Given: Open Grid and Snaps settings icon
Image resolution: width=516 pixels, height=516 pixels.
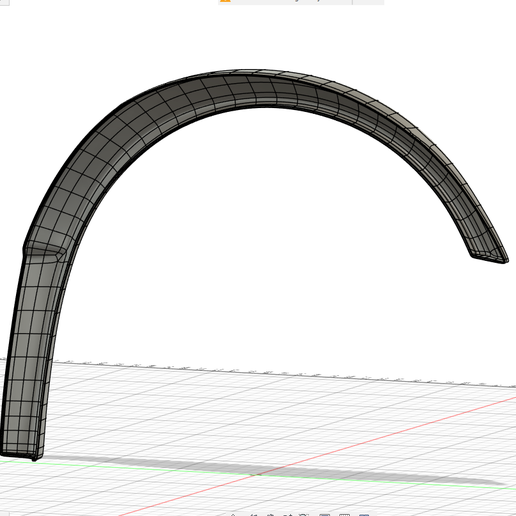Looking at the screenshot, I should pos(344,515).
